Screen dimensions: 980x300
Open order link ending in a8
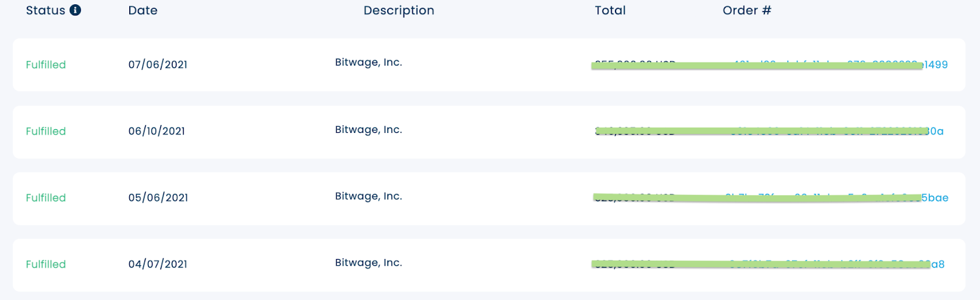pyautogui.click(x=837, y=264)
